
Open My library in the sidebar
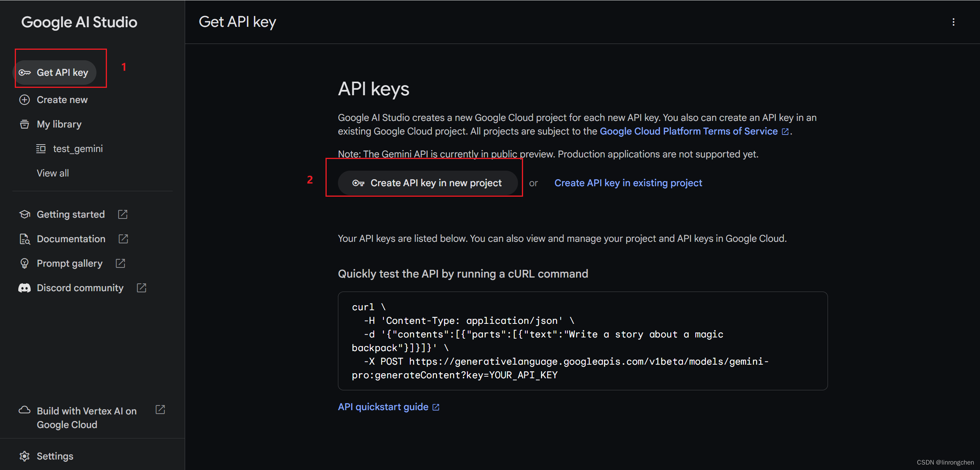pos(59,124)
